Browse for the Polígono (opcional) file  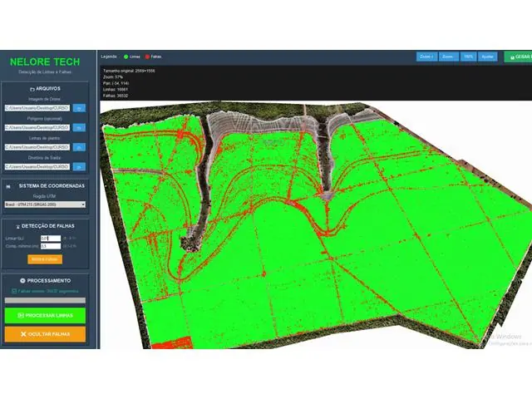coord(80,127)
